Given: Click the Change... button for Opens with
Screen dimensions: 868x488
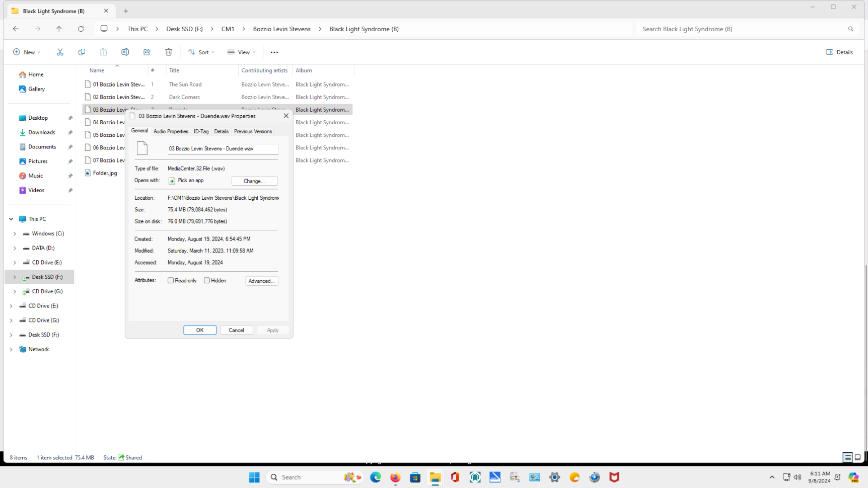Looking at the screenshot, I should pyautogui.click(x=254, y=181).
